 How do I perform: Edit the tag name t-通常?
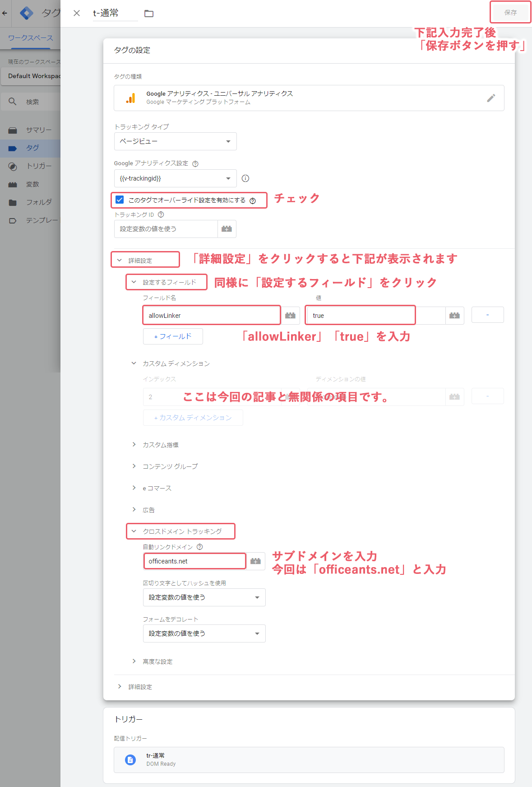[x=115, y=13]
